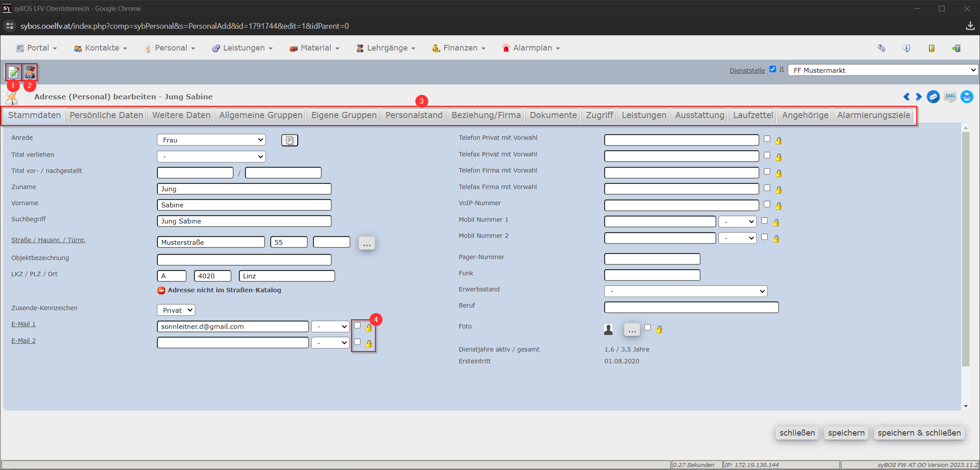Image resolution: width=980 pixels, height=470 pixels.
Task: Click the Foto person silhouette thumbnail
Action: pos(609,329)
